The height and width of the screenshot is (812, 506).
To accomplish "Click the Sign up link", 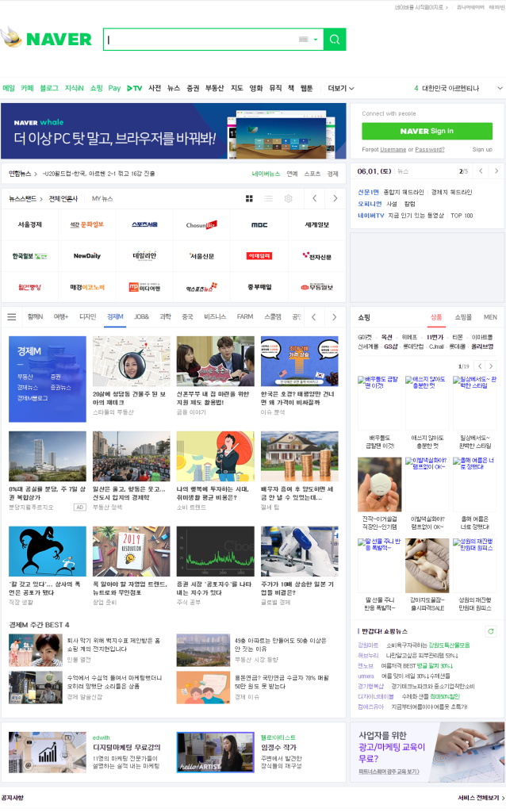I will 482,150.
